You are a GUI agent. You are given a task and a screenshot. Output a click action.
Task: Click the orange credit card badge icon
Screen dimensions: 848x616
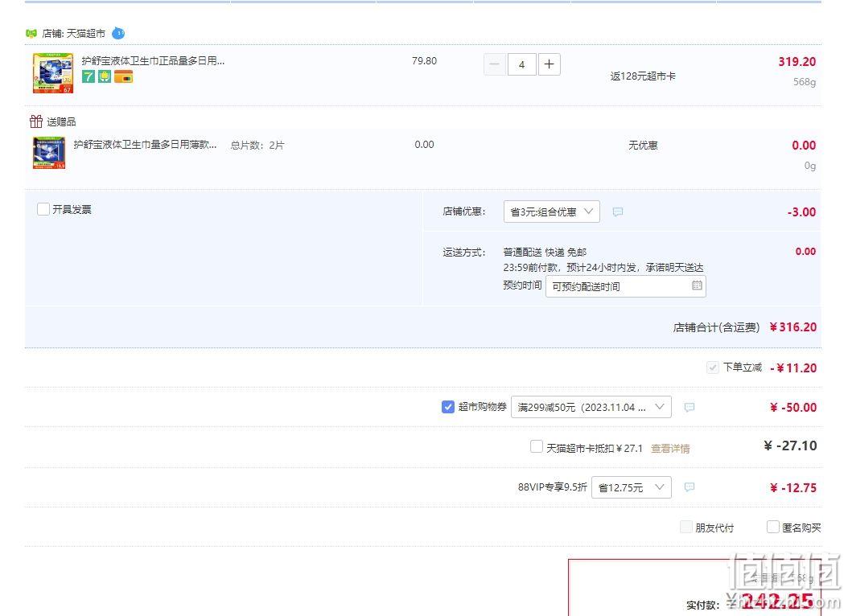tap(123, 76)
